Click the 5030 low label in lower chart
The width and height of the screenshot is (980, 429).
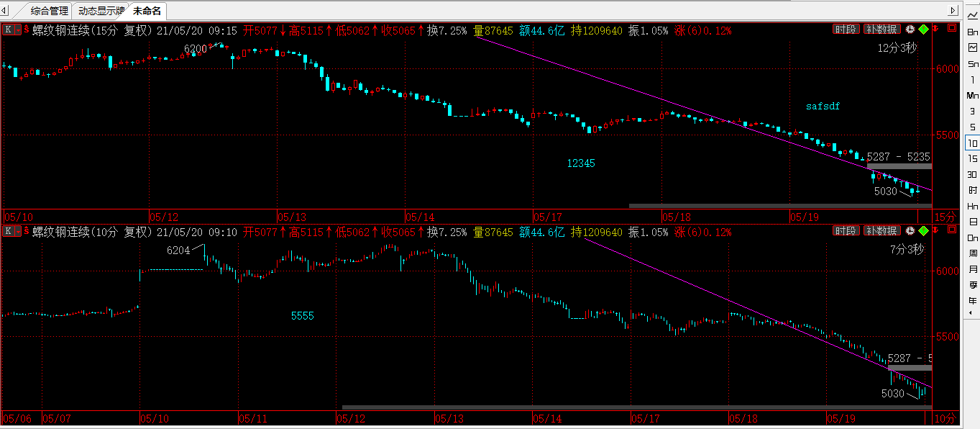click(x=893, y=394)
